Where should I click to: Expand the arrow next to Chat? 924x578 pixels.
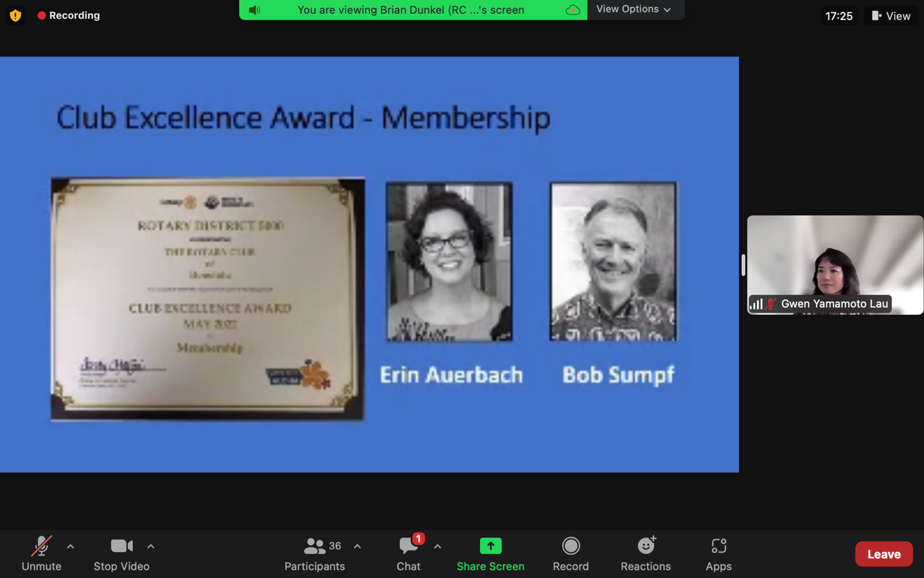pos(437,547)
